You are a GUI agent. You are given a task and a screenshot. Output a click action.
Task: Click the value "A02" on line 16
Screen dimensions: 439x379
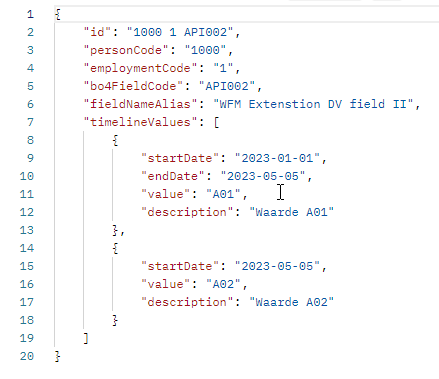pyautogui.click(x=223, y=284)
